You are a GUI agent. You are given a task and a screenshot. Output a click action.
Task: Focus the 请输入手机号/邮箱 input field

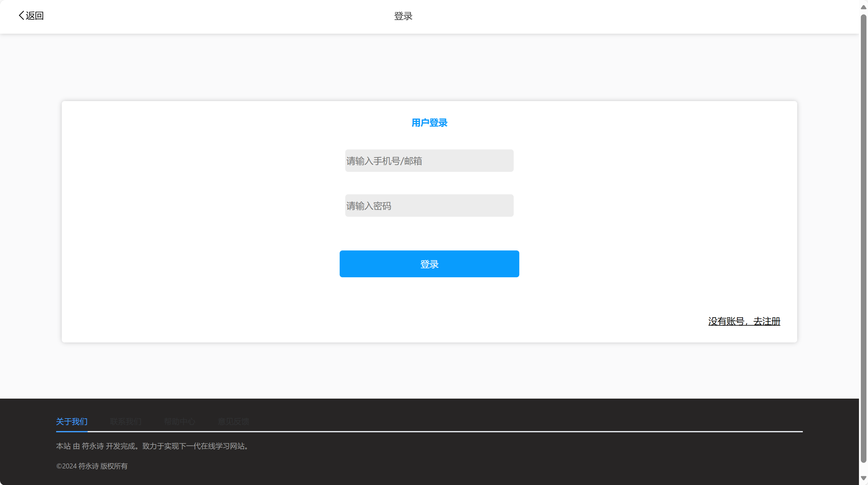[429, 161]
